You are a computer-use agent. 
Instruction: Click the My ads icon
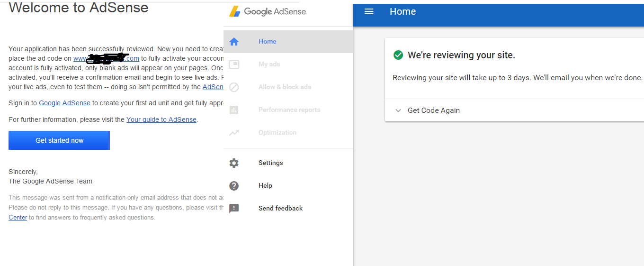[234, 64]
